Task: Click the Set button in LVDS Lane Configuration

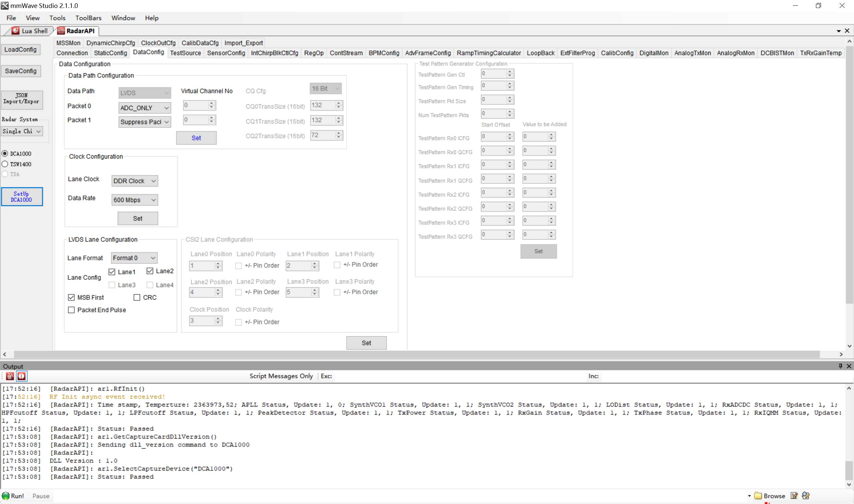Action: point(366,343)
